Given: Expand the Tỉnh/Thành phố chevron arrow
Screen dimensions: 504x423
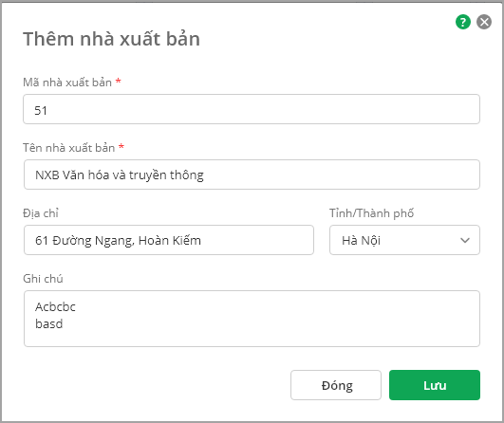Looking at the screenshot, I should (465, 240).
